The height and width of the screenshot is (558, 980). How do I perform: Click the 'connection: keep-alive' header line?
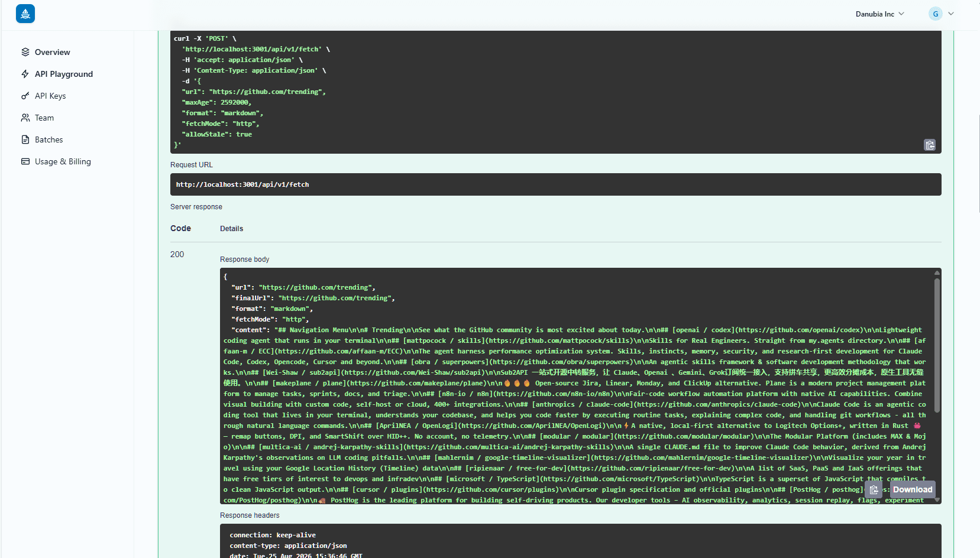(x=273, y=535)
